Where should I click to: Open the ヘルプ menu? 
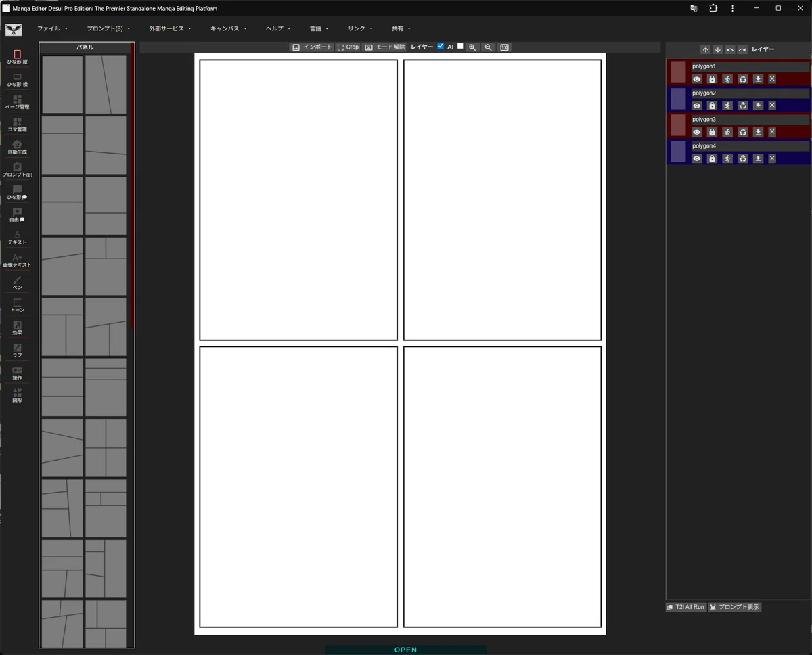point(278,29)
